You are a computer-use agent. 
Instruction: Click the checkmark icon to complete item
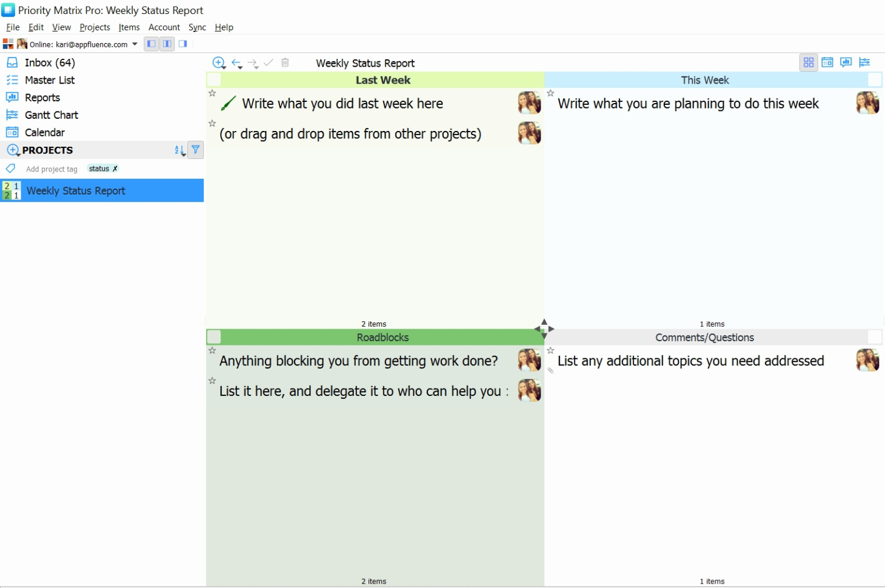269,62
